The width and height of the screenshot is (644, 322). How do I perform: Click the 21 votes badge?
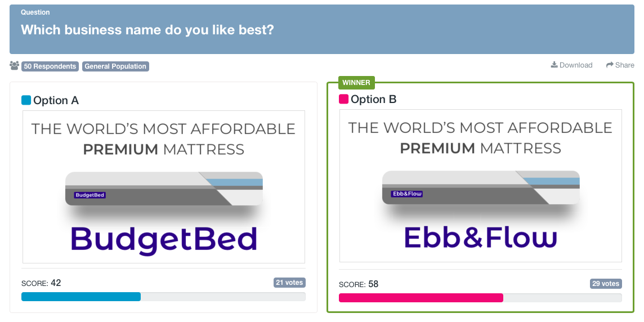pyautogui.click(x=289, y=283)
